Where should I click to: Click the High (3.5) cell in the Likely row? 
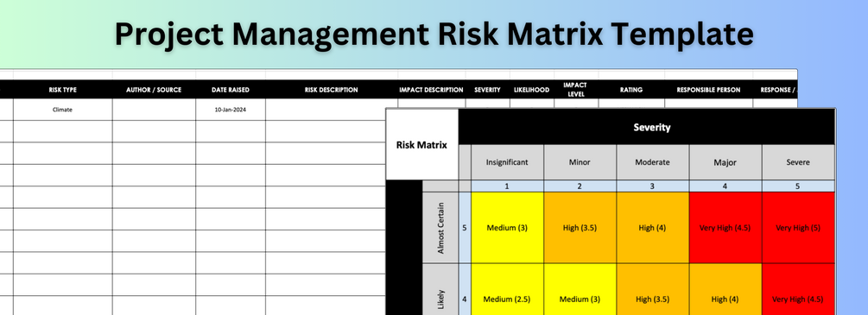[652, 289]
